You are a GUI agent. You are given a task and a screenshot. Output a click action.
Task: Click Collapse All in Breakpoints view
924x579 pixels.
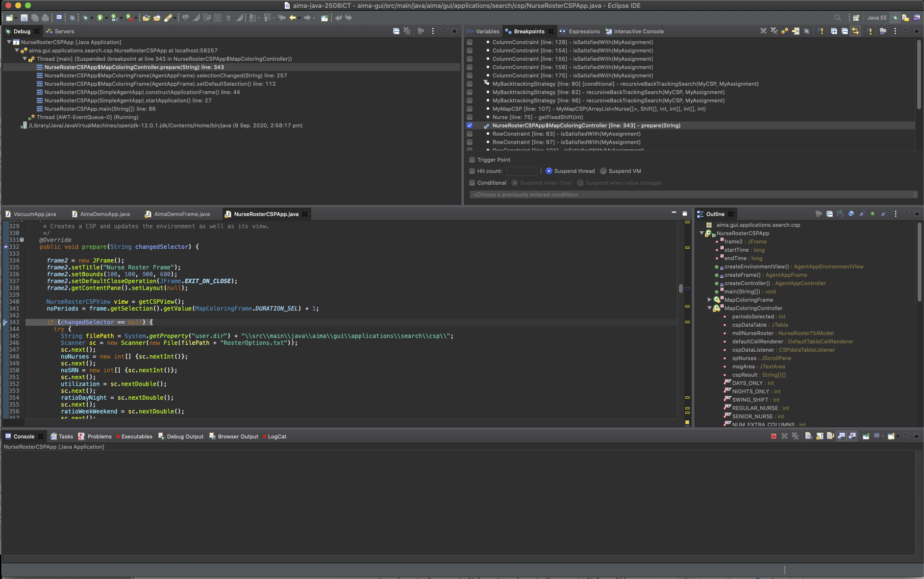[x=845, y=31]
